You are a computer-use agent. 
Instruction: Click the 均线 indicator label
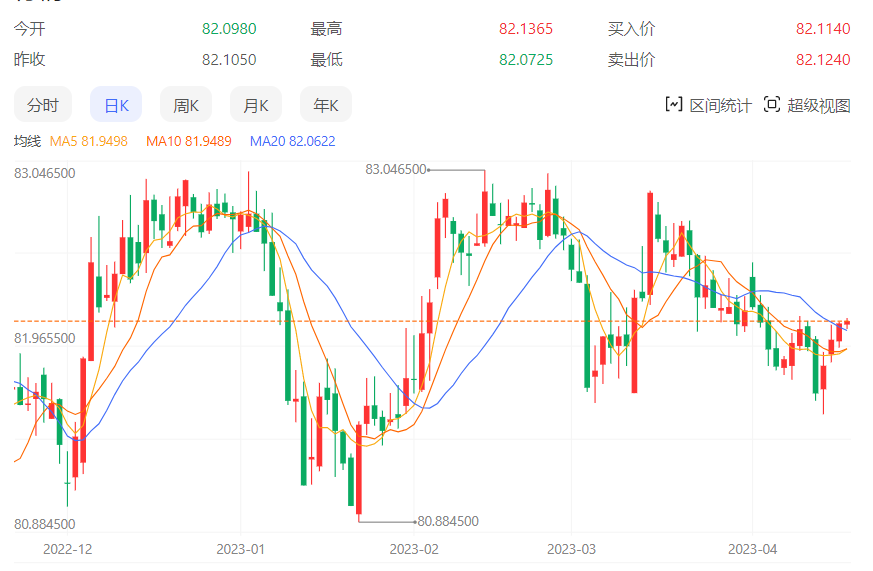(x=26, y=141)
